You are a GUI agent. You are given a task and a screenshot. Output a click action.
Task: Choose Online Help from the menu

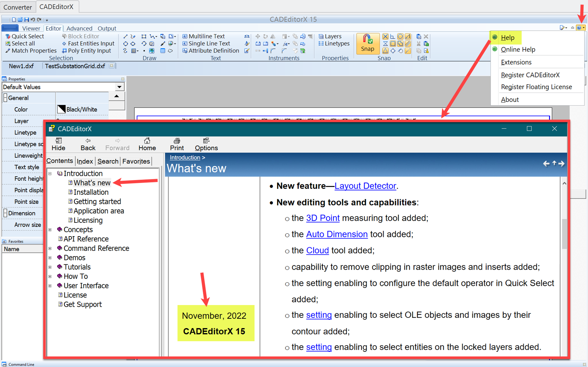click(x=518, y=50)
